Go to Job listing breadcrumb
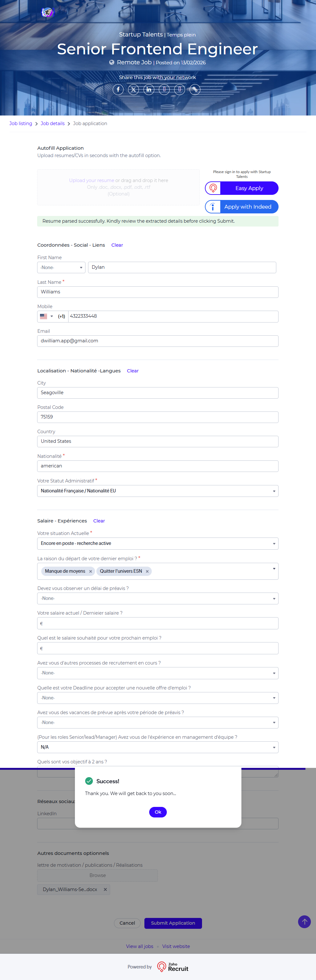316x980 pixels. (x=20, y=123)
